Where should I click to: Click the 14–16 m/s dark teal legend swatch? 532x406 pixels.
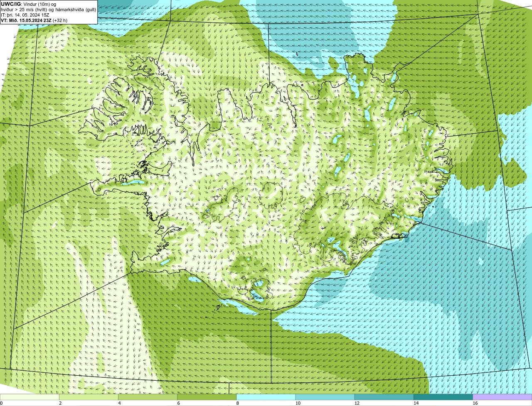(443, 397)
